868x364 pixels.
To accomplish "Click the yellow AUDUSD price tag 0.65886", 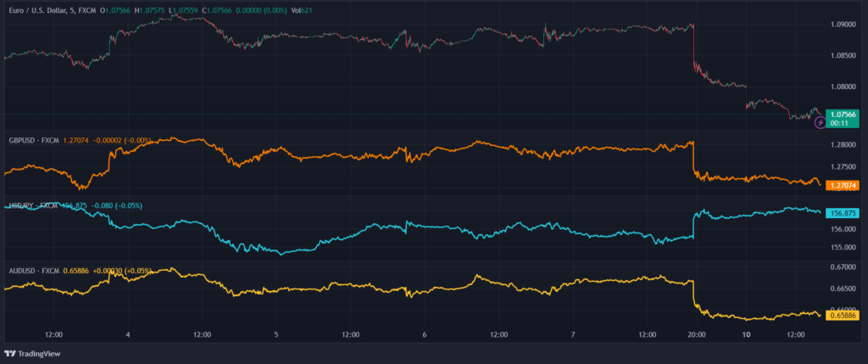I will pyautogui.click(x=842, y=316).
